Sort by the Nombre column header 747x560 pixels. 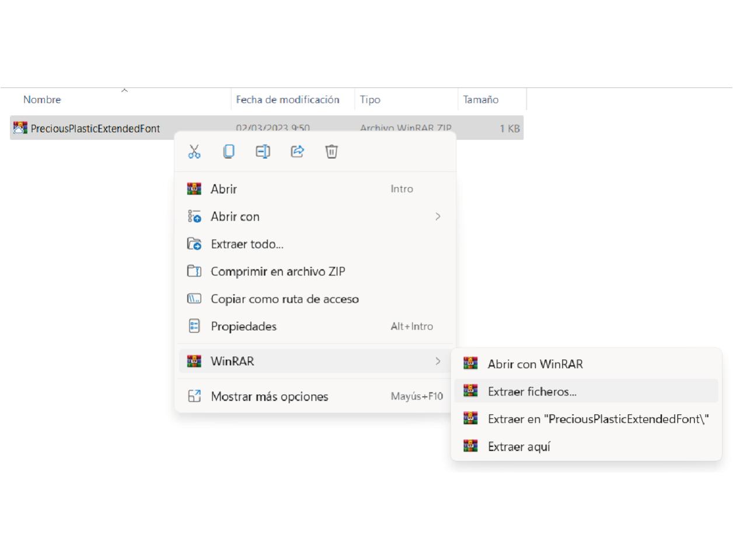pyautogui.click(x=42, y=100)
